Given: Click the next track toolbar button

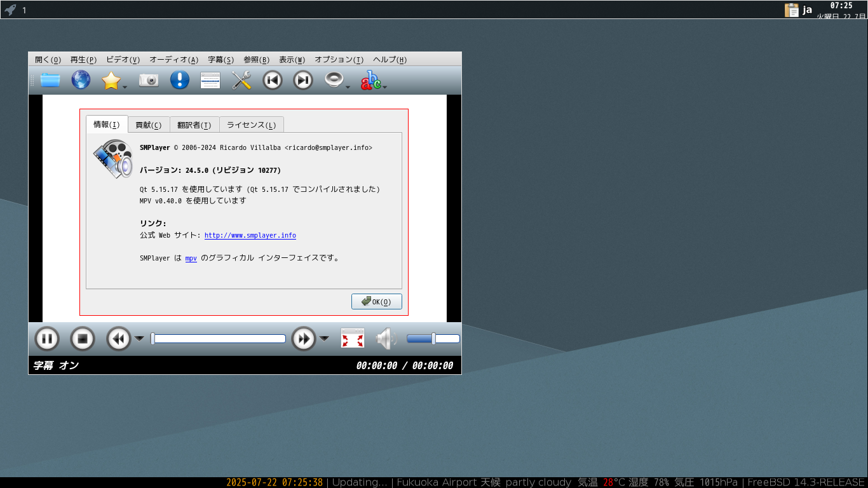Looking at the screenshot, I should click(x=303, y=80).
